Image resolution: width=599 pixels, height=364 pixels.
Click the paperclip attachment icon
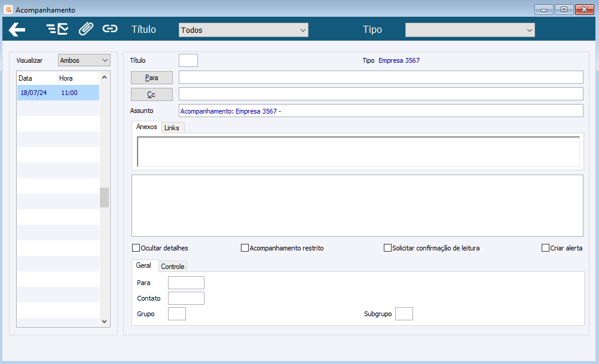pos(86,29)
